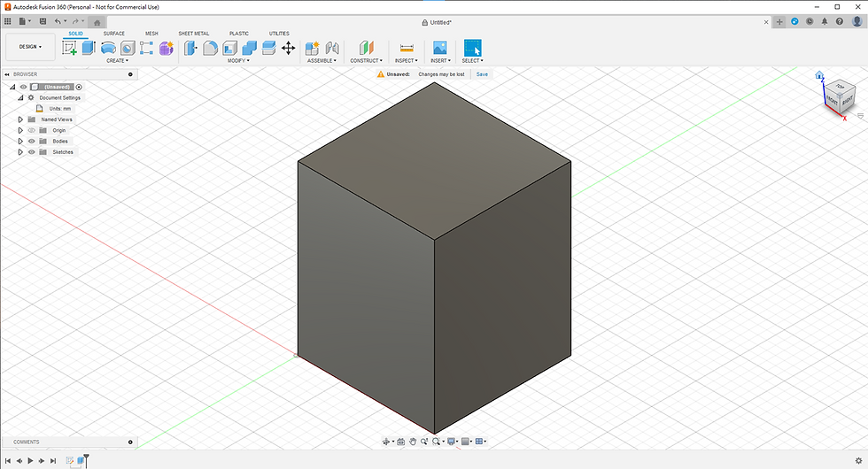The width and height of the screenshot is (868, 469).
Task: Switch to the SURFACE tab
Action: 114,34
